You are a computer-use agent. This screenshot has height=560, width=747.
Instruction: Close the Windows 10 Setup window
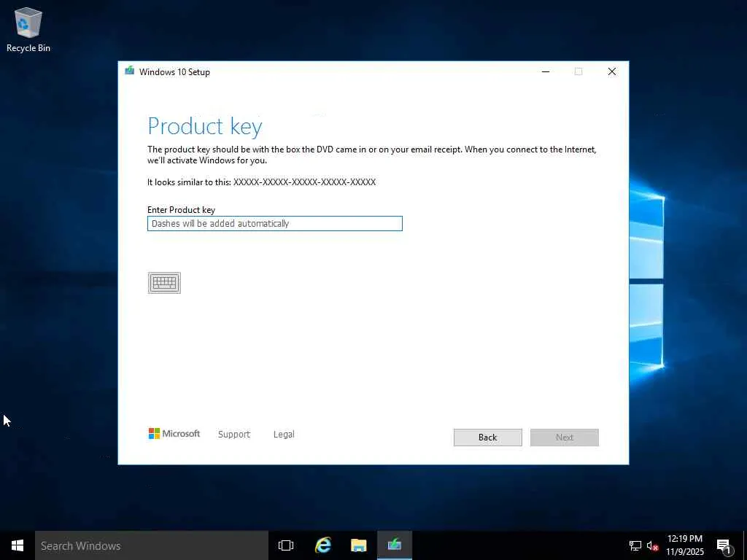[612, 71]
